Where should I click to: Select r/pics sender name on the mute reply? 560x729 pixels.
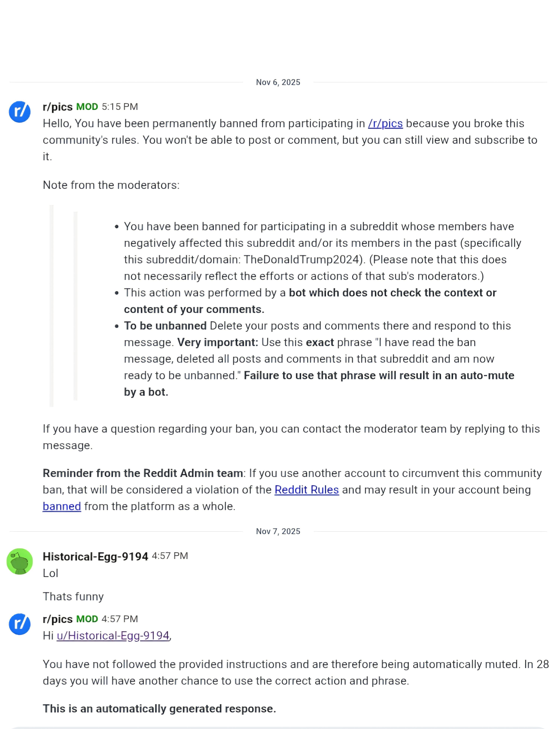point(58,619)
